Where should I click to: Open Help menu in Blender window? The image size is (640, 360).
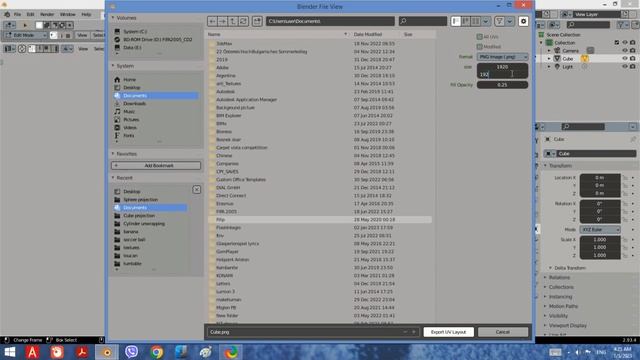click(x=86, y=14)
